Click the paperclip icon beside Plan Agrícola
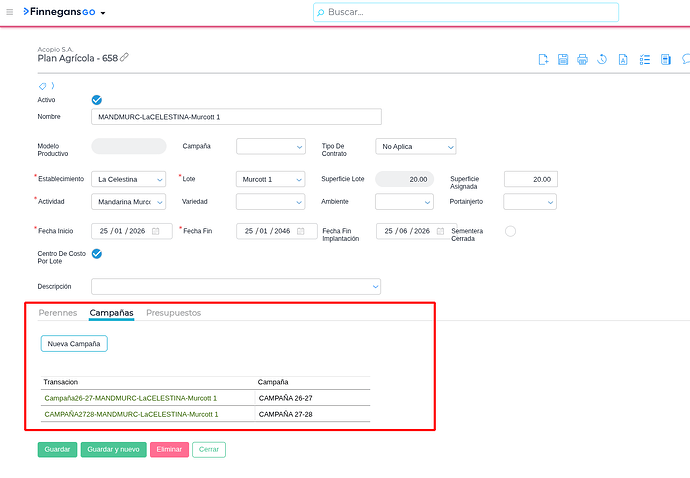 pyautogui.click(x=125, y=58)
